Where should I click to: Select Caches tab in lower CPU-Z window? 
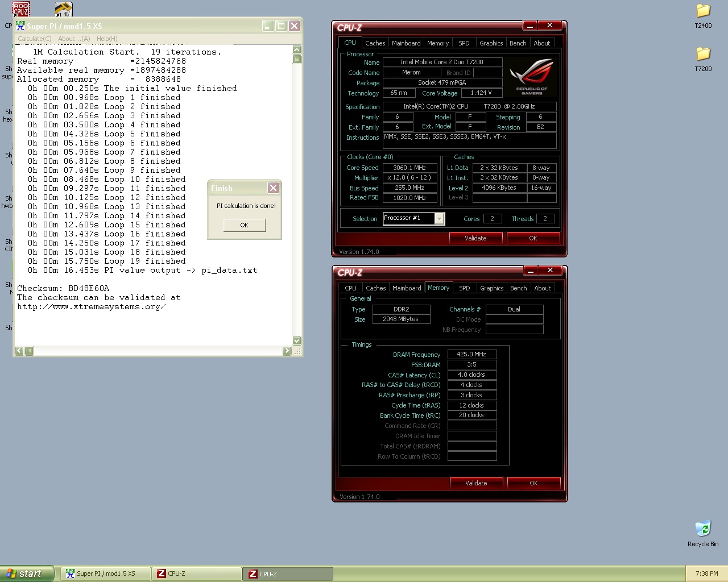pos(375,288)
